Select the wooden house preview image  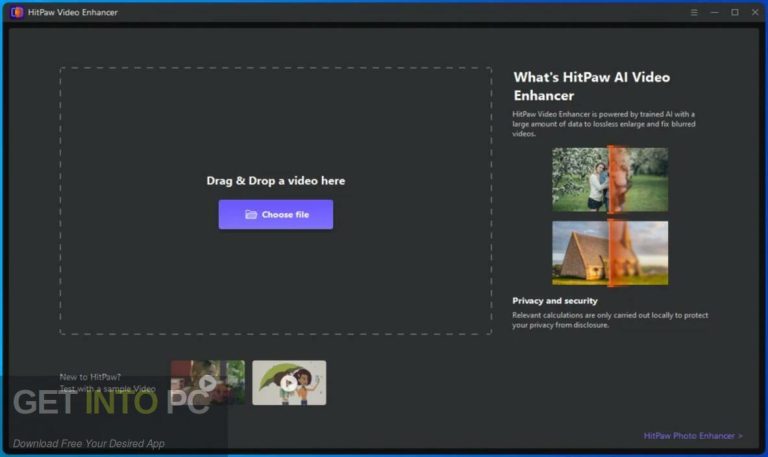(x=580, y=252)
